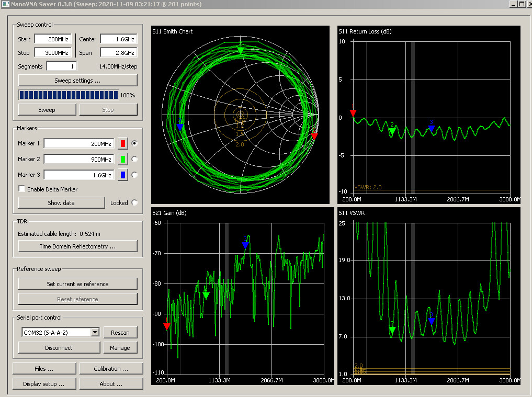Screen dimensions: 532x397
Task: Click the sweep progress bar at 100%
Action: 69,95
